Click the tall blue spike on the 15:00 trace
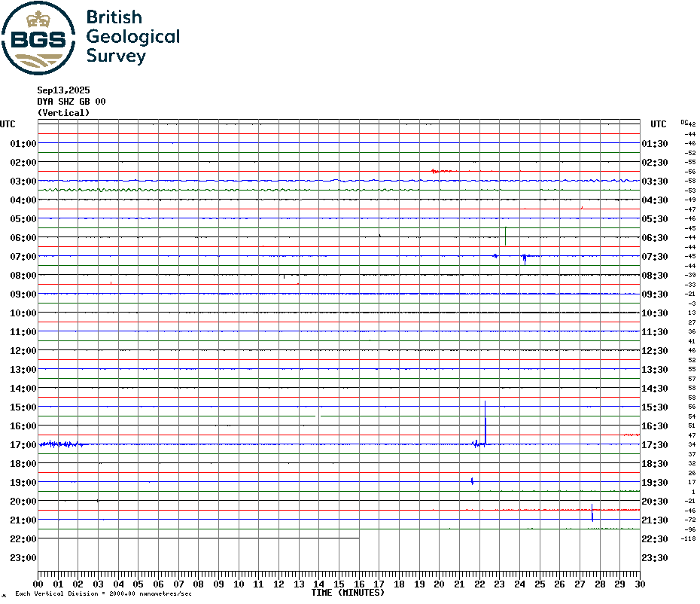 point(485,422)
